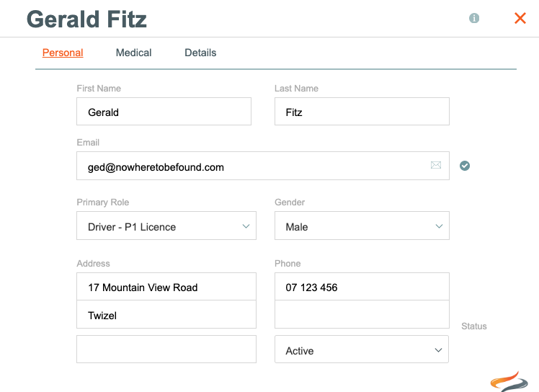
Task: Click the empty second phone field
Action: click(362, 314)
